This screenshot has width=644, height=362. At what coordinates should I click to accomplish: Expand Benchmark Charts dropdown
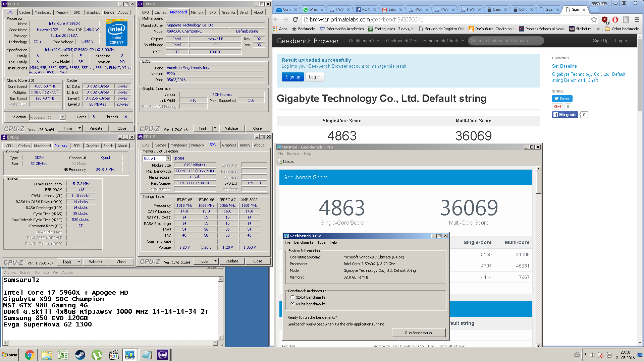click(x=443, y=41)
